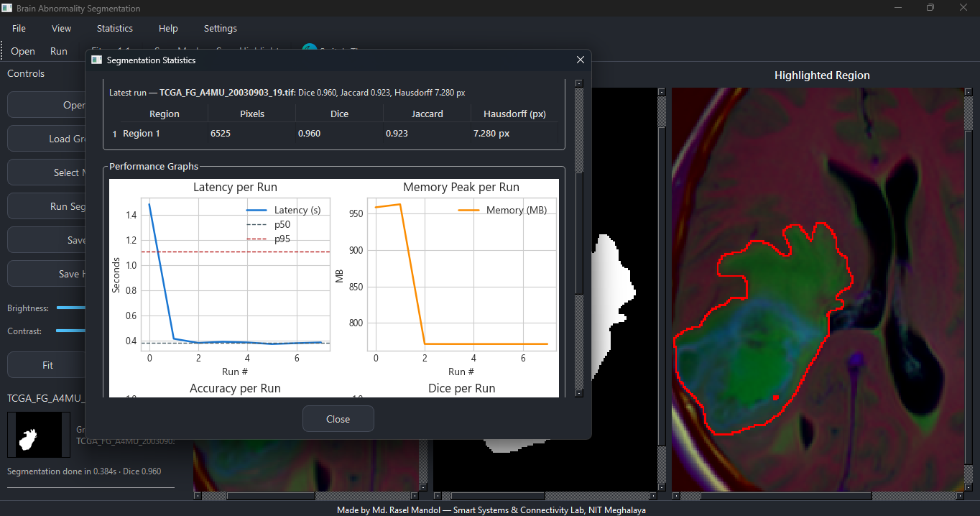Open the View menu
The height and width of the screenshot is (516, 980).
pos(61,29)
